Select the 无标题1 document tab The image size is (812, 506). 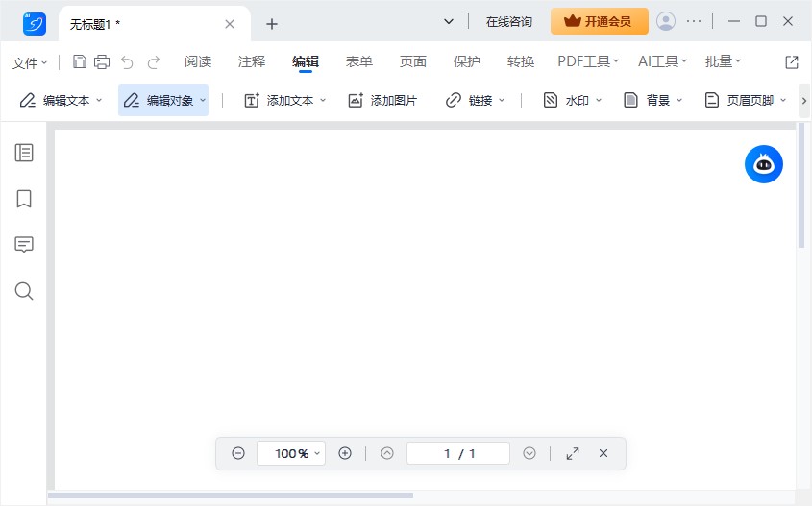click(155, 24)
